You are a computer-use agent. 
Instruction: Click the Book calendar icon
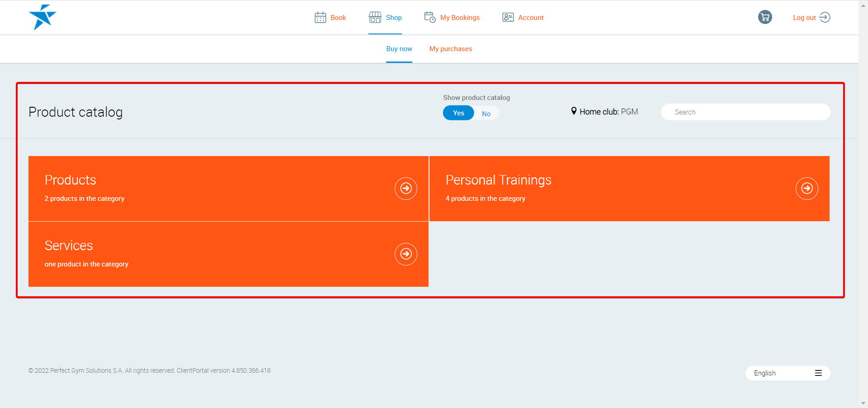(320, 18)
